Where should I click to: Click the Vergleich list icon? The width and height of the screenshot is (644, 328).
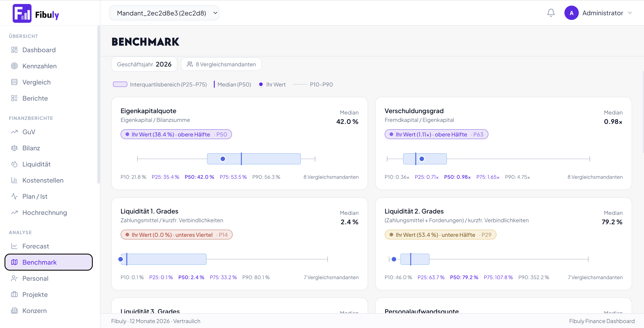[x=14, y=82]
